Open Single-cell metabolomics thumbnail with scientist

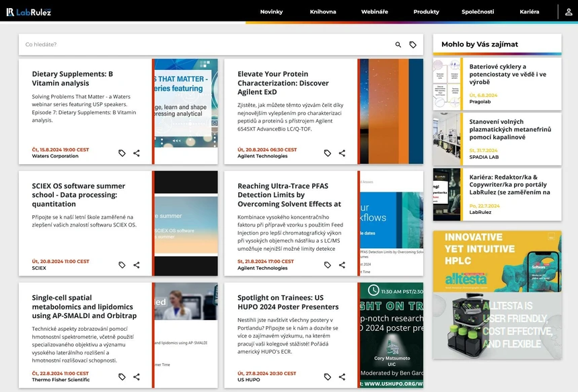pos(186,336)
